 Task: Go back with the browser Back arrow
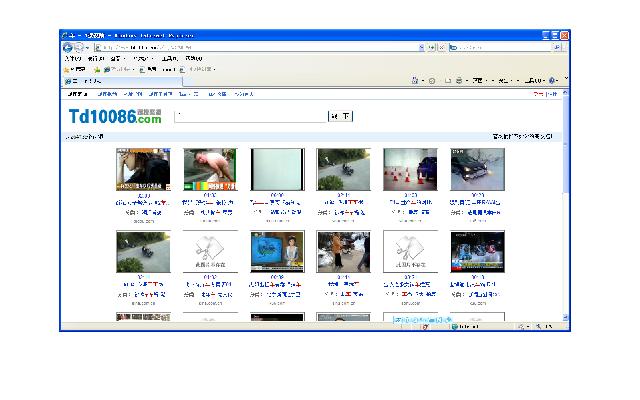[x=68, y=48]
